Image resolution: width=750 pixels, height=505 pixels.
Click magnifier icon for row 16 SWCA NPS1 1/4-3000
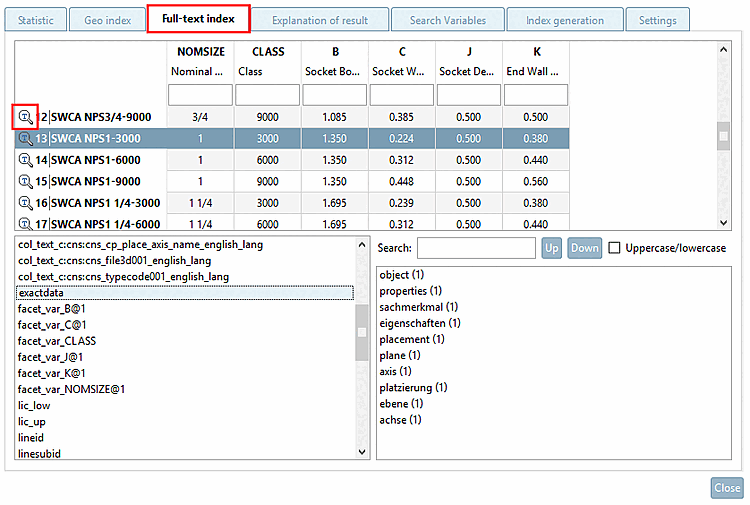point(26,203)
